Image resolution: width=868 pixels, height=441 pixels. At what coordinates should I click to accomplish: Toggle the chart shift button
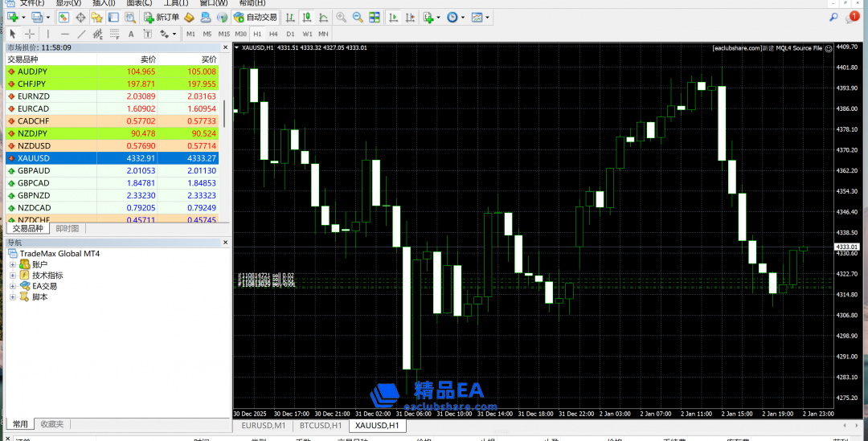tap(409, 17)
